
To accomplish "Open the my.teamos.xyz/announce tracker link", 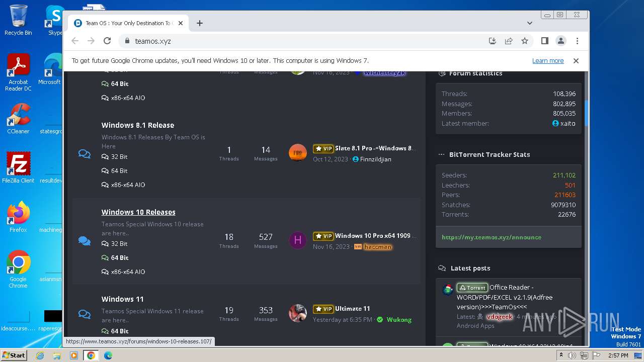I will click(492, 237).
